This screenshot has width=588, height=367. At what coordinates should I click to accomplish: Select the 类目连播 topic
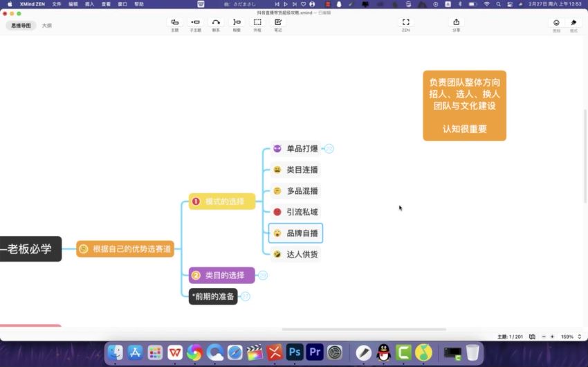(x=295, y=170)
